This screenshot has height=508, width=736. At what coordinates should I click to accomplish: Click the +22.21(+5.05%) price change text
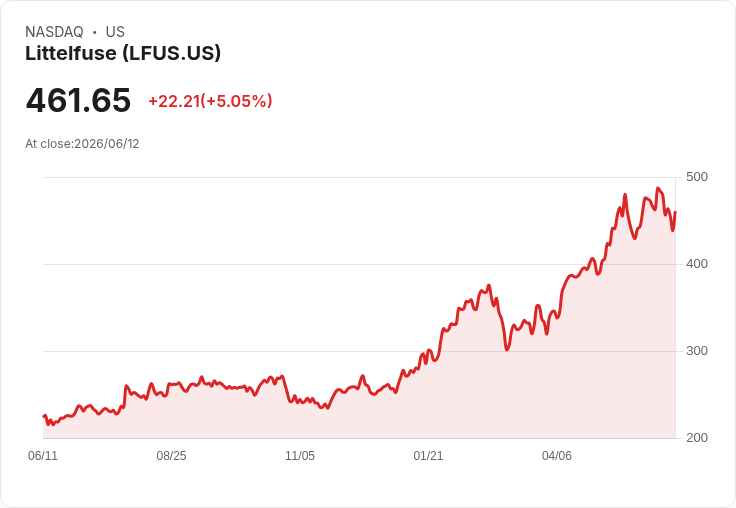click(x=210, y=101)
